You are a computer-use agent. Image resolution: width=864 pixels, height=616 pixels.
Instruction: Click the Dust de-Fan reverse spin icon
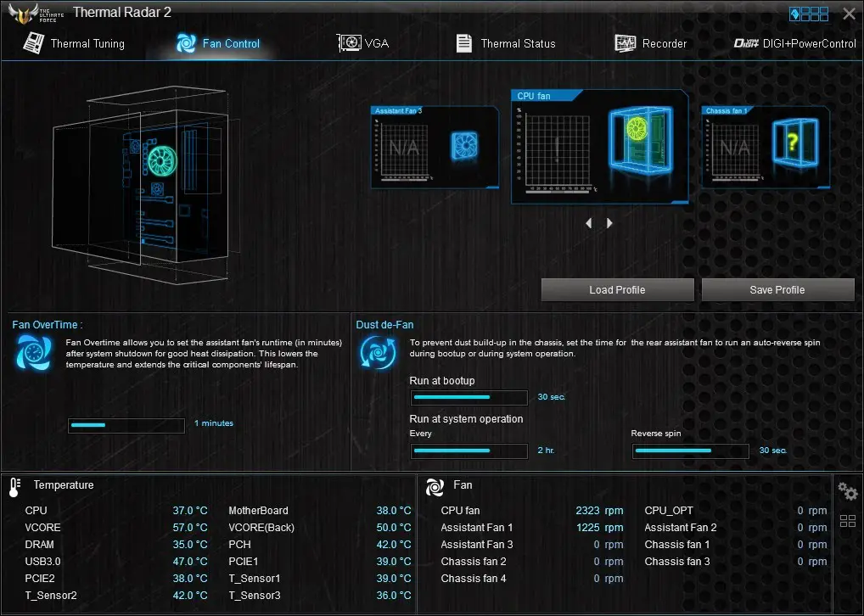(x=378, y=352)
